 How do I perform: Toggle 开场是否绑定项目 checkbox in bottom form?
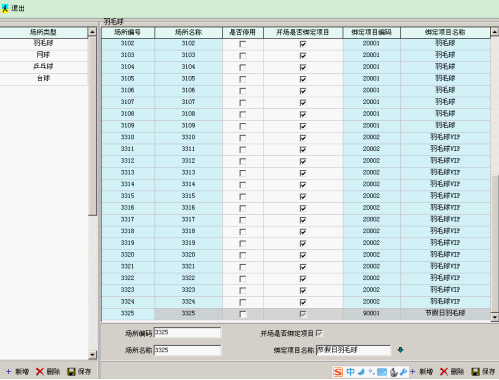(319, 333)
